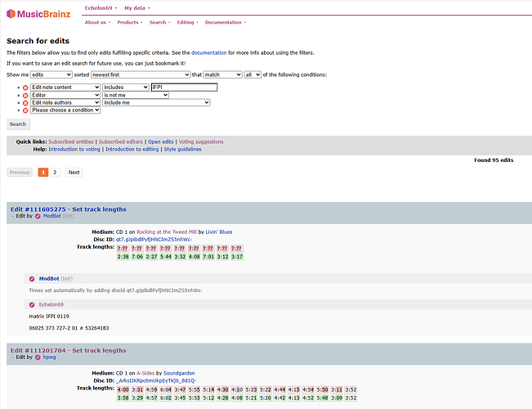532x409 pixels.
Task: Open the Products menu
Action: point(130,22)
